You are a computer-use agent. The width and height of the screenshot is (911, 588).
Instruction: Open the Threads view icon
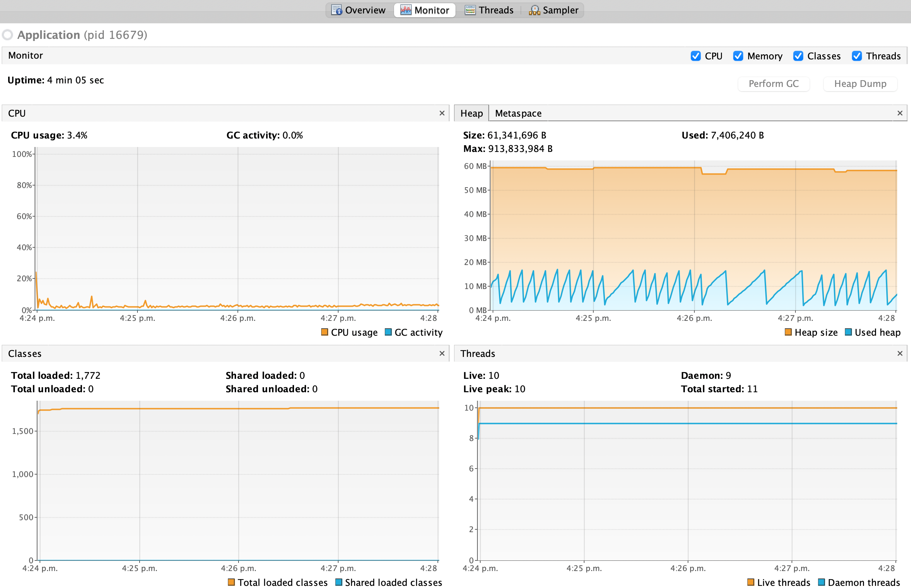[470, 10]
